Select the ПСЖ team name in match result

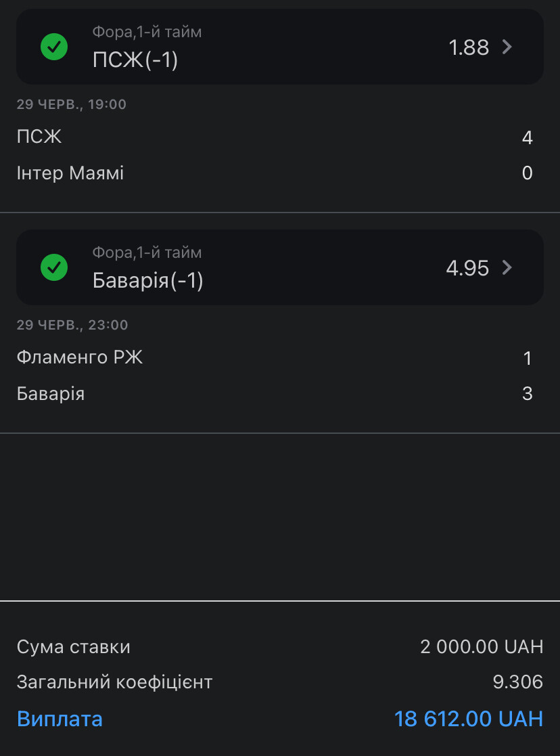pyautogui.click(x=39, y=137)
